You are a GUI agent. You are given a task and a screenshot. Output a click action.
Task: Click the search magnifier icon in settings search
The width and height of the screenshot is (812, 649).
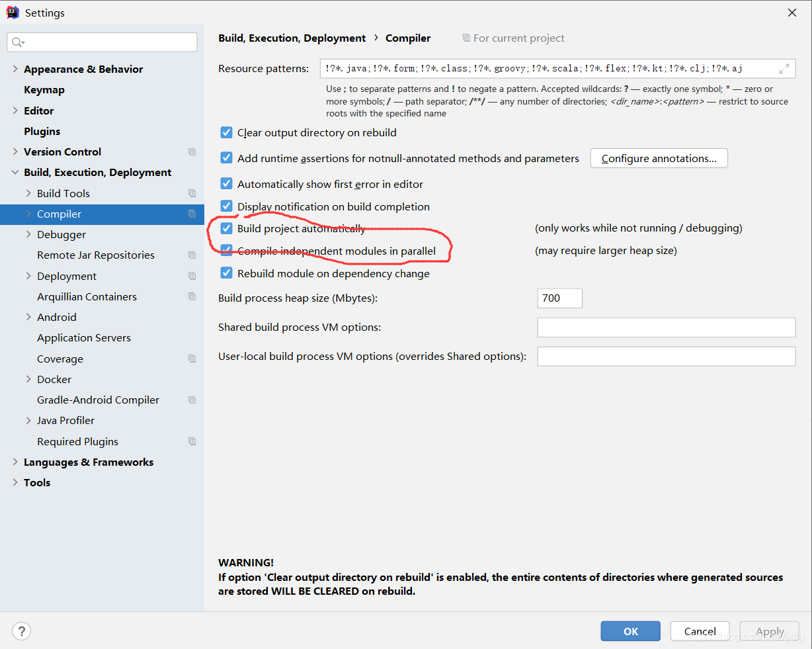(17, 42)
